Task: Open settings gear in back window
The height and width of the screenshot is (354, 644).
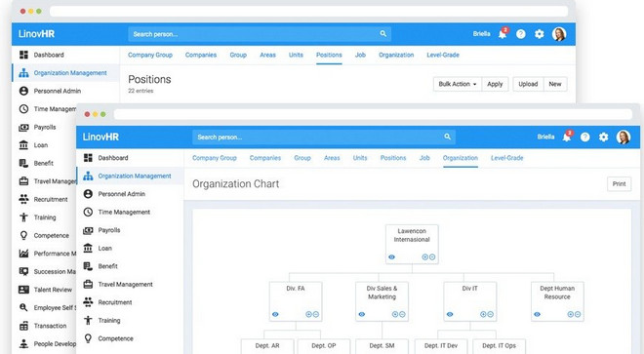Action: (540, 34)
